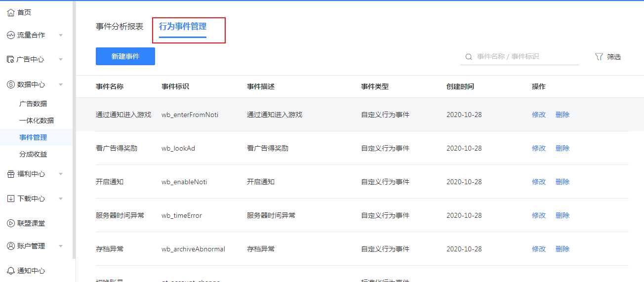Click the 下载中心 download icon
The width and height of the screenshot is (644, 282).
[11, 199]
